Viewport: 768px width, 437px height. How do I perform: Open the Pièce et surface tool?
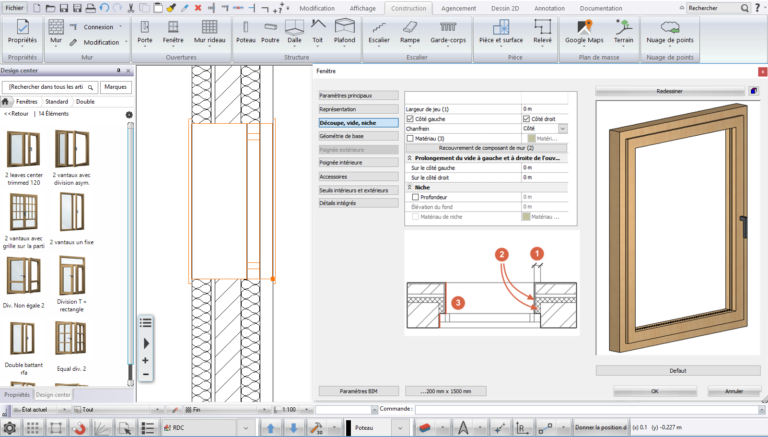click(x=501, y=32)
